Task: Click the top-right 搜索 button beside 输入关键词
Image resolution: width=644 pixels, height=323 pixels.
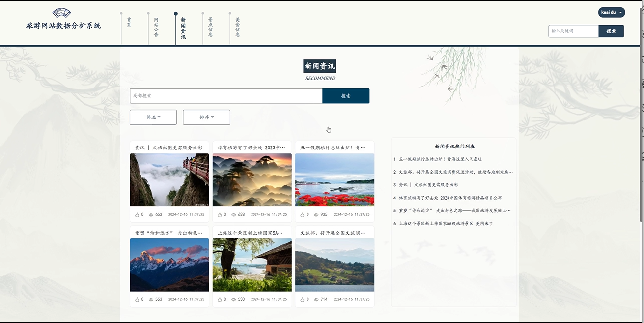Action: click(611, 31)
